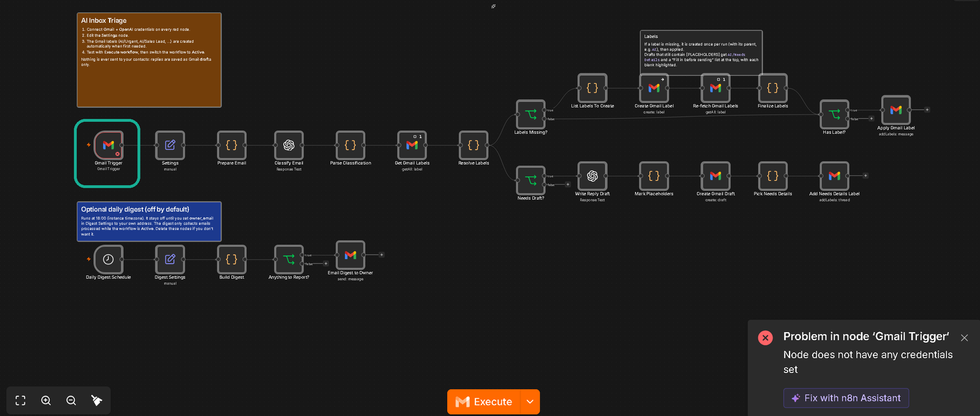Open the Resolve Labels code node
This screenshot has width=980, height=416.
click(x=473, y=146)
